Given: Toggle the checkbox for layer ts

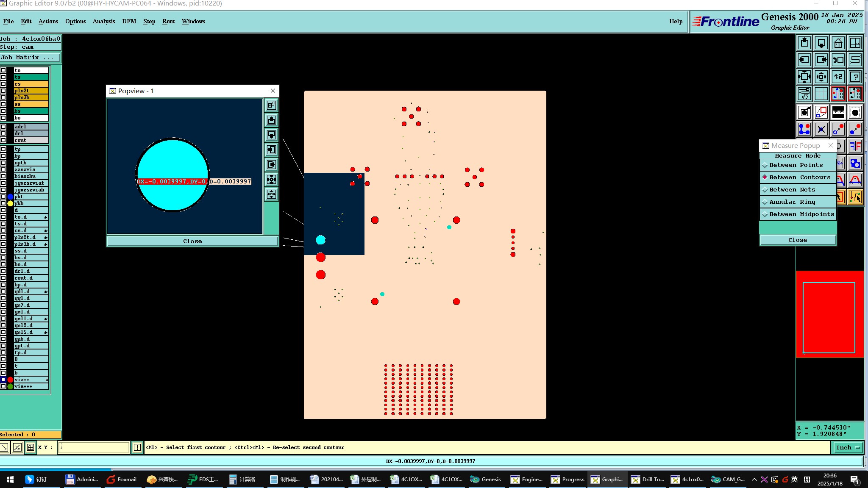Looking at the screenshot, I should (x=3, y=77).
